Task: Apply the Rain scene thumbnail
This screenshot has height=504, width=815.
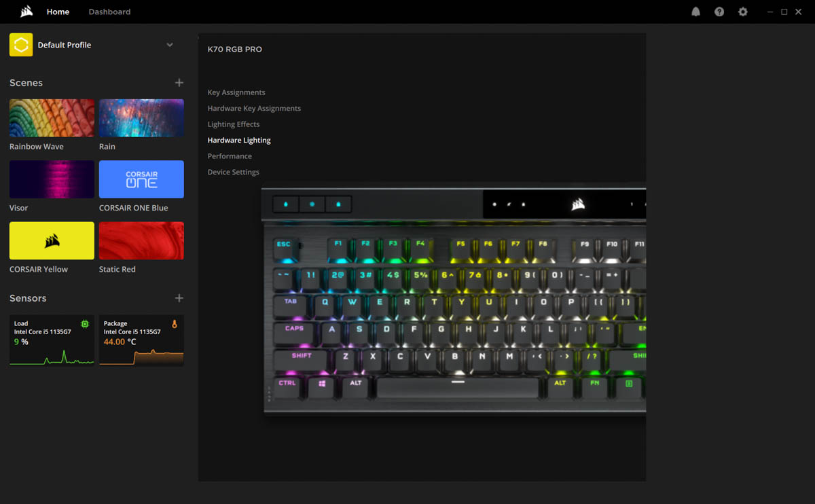Action: click(141, 118)
